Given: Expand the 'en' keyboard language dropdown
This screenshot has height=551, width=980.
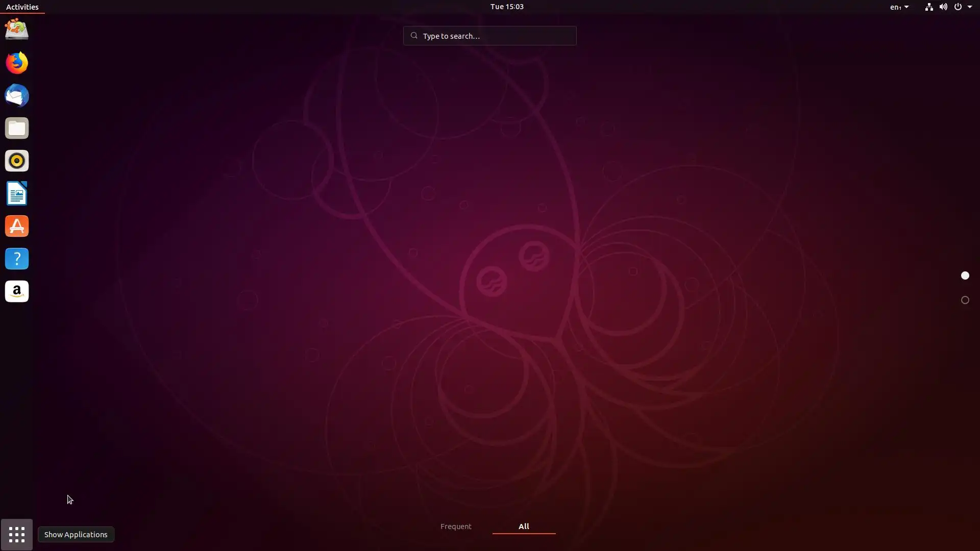Looking at the screenshot, I should pos(899,7).
